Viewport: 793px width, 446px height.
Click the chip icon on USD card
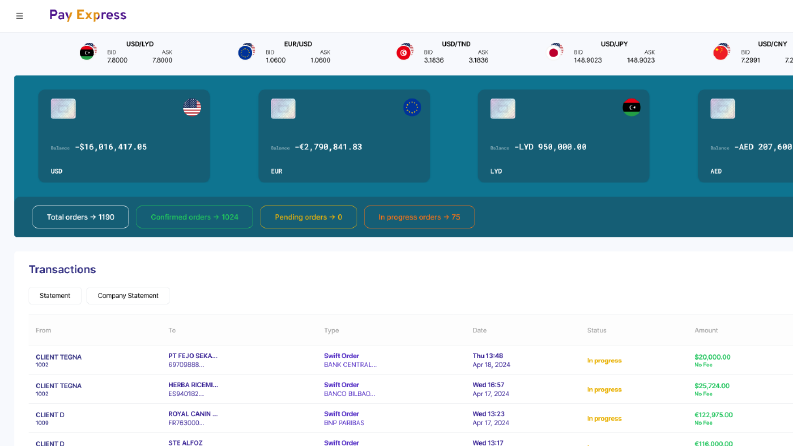pyautogui.click(x=63, y=109)
